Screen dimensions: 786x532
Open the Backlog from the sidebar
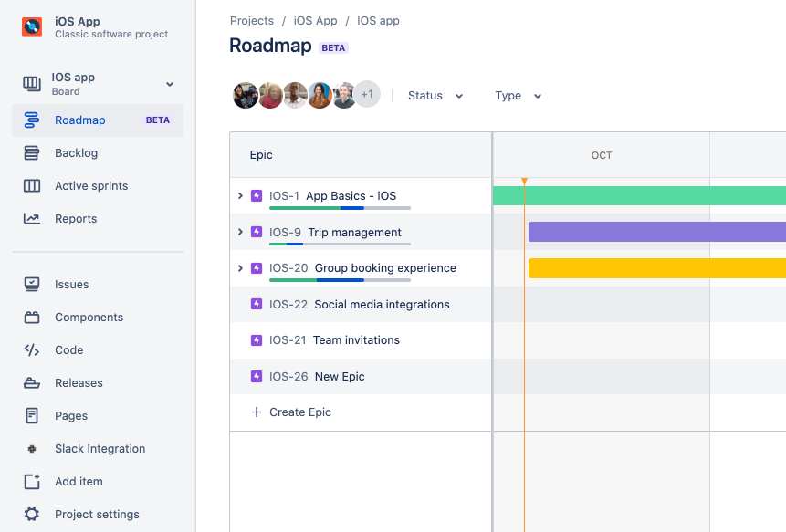76,152
